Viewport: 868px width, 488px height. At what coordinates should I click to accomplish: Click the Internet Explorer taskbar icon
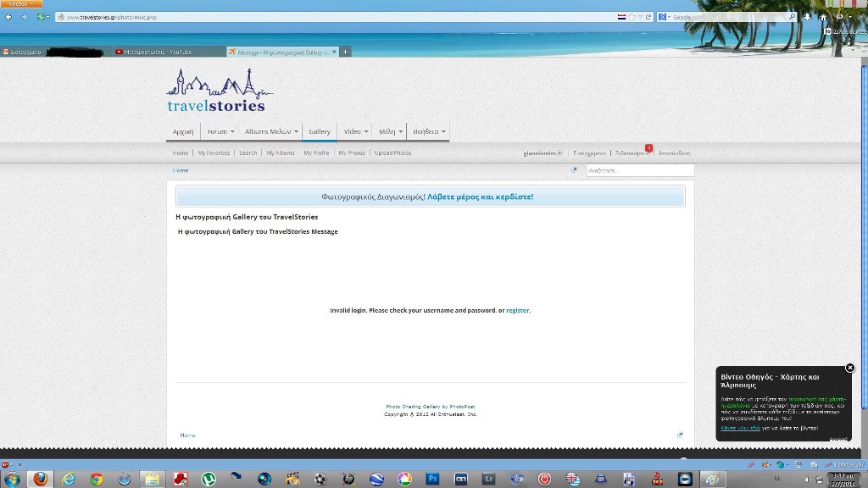click(68, 479)
